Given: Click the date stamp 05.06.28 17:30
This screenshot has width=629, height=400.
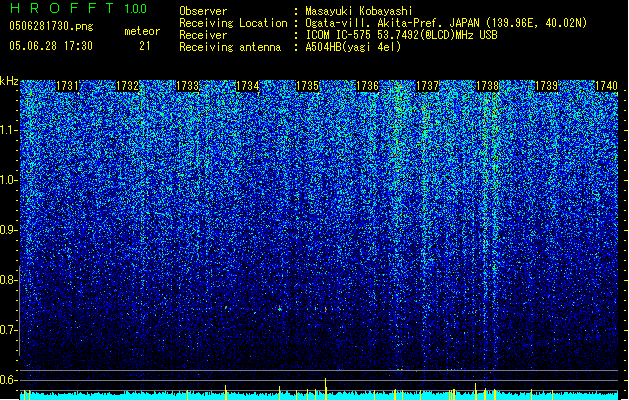Looking at the screenshot, I should 51,46.
